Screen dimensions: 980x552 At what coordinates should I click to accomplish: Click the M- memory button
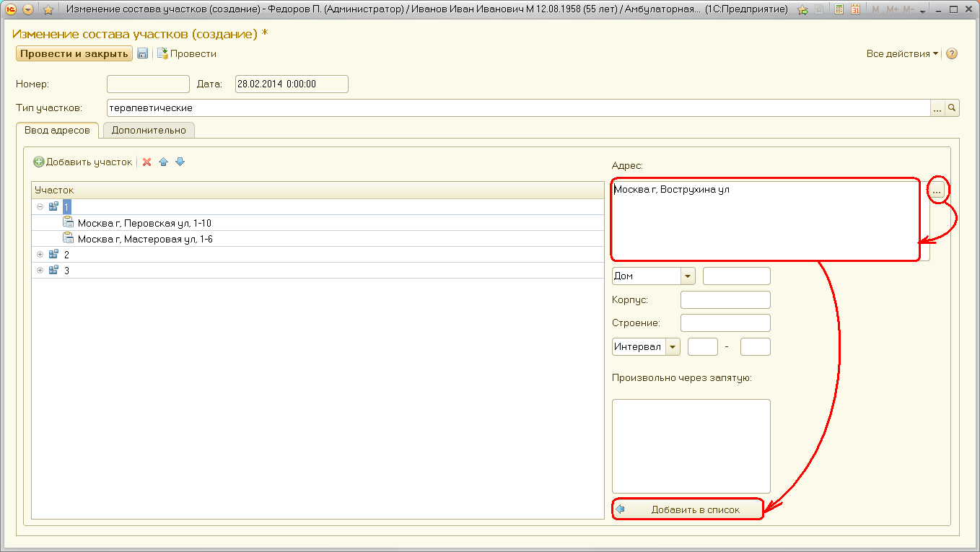[x=909, y=10]
